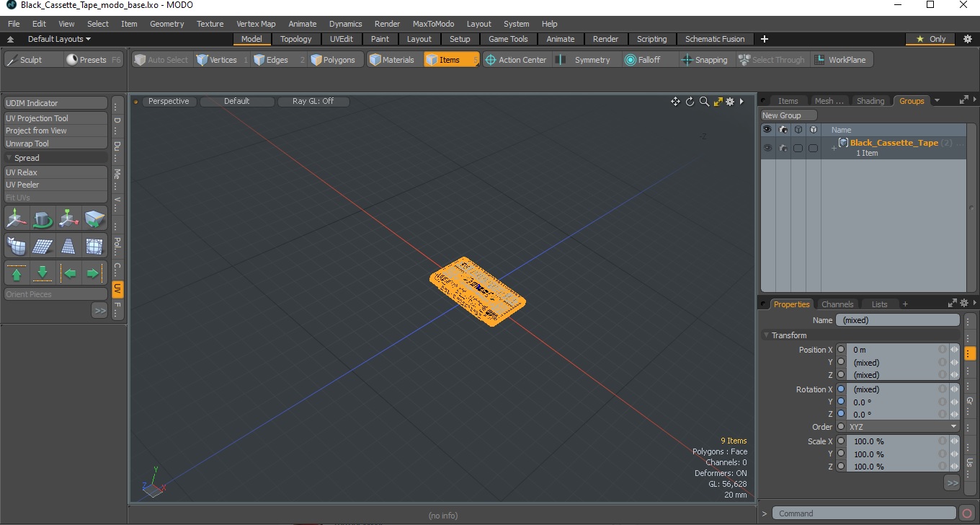Expand more tools with left panel chevron
This screenshot has height=525, width=980.
click(x=99, y=310)
